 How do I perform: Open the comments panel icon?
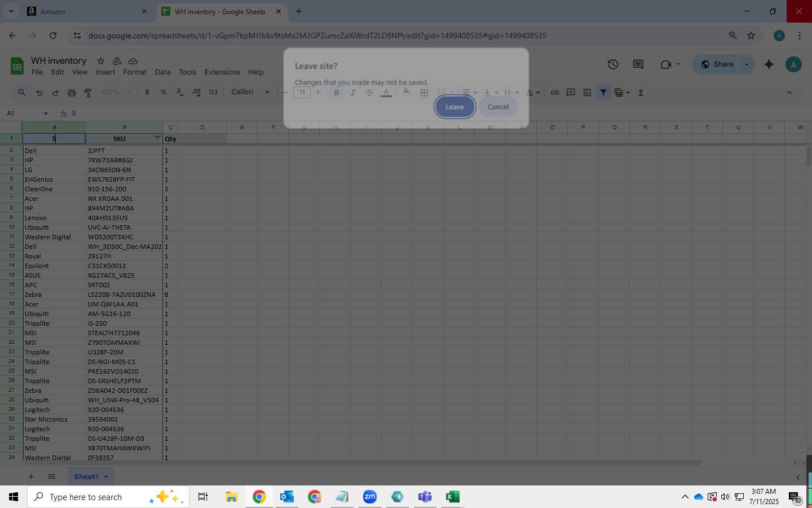pyautogui.click(x=638, y=64)
